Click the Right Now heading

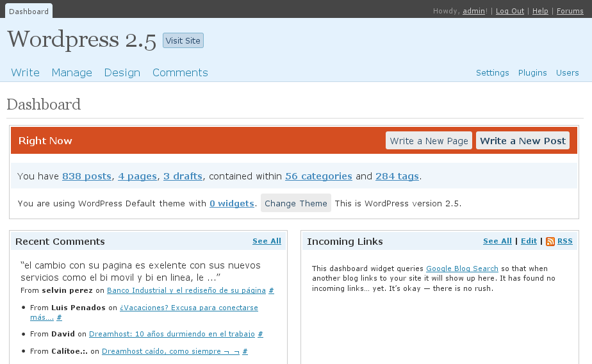tap(45, 141)
